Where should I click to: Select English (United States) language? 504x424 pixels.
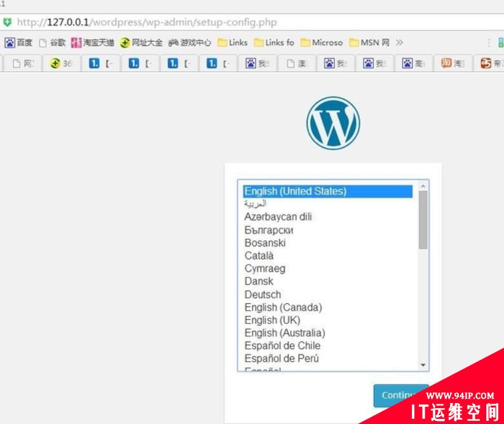[328, 191]
